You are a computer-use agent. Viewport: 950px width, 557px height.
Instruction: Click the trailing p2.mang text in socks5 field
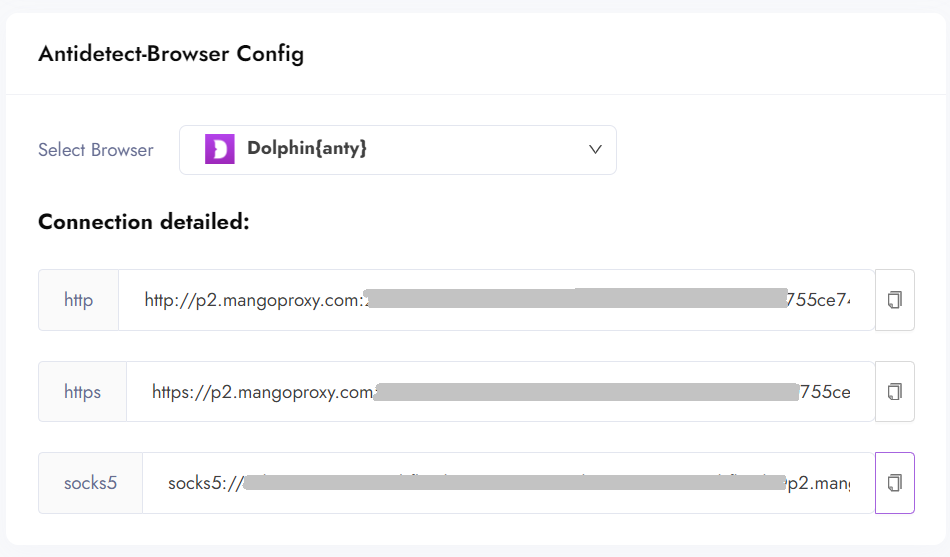tap(818, 484)
